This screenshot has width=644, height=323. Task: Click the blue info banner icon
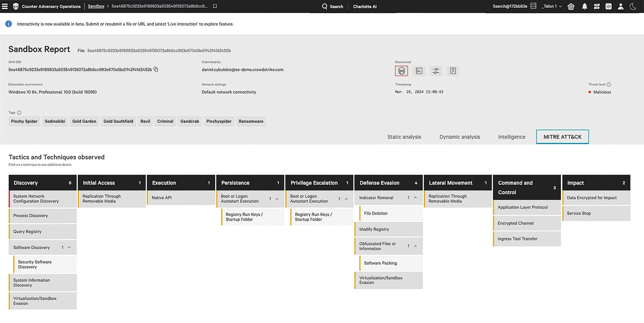(9, 24)
